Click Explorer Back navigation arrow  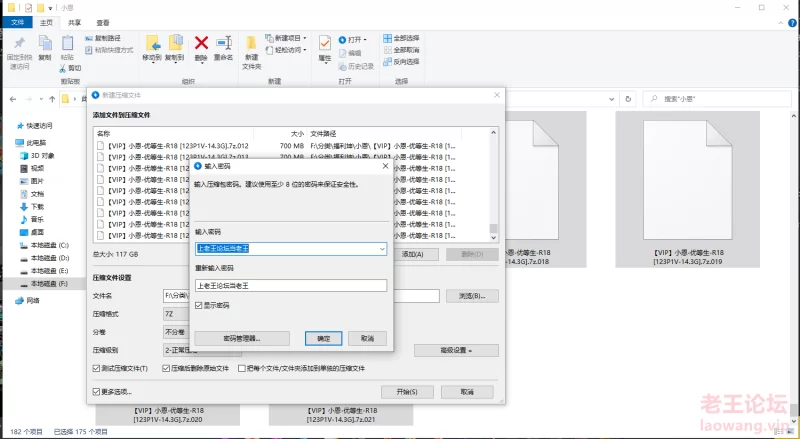click(x=13, y=99)
